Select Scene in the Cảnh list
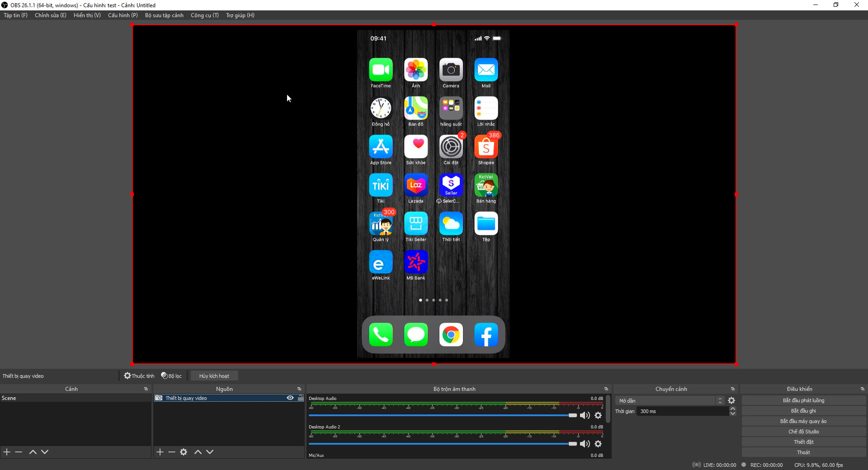Viewport: 868px width, 470px height. (x=75, y=398)
